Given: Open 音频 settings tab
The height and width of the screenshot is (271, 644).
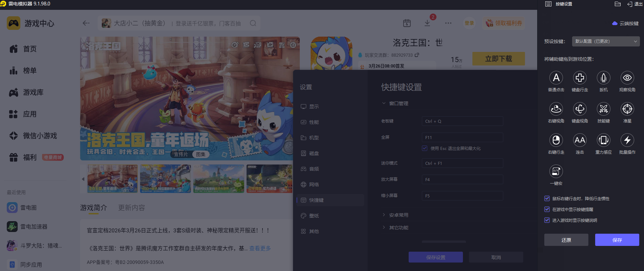Looking at the screenshot, I should tap(330, 169).
